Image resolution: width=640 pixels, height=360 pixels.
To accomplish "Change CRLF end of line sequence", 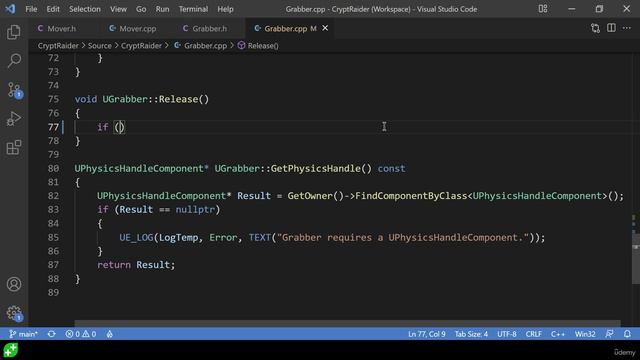I will tap(533, 334).
